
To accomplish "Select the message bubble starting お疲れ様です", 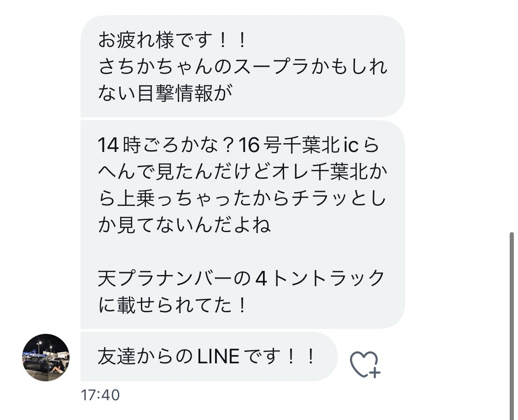I will click(x=243, y=66).
